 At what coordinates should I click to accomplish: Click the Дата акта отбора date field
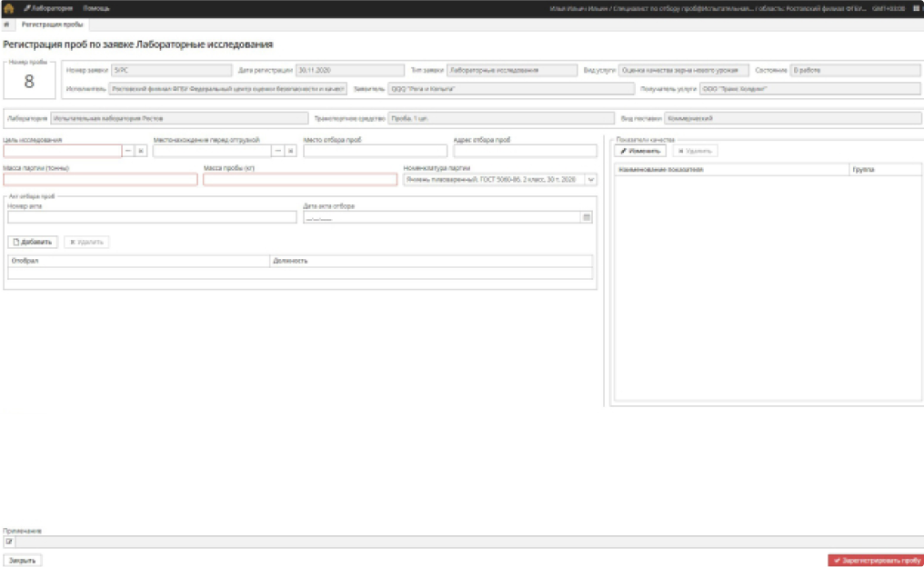coord(442,217)
